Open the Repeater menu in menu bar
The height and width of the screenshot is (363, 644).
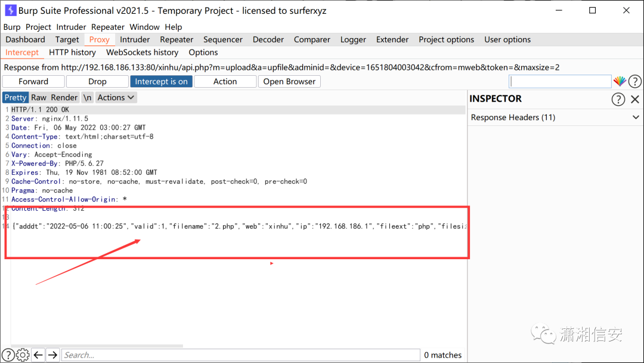click(107, 27)
